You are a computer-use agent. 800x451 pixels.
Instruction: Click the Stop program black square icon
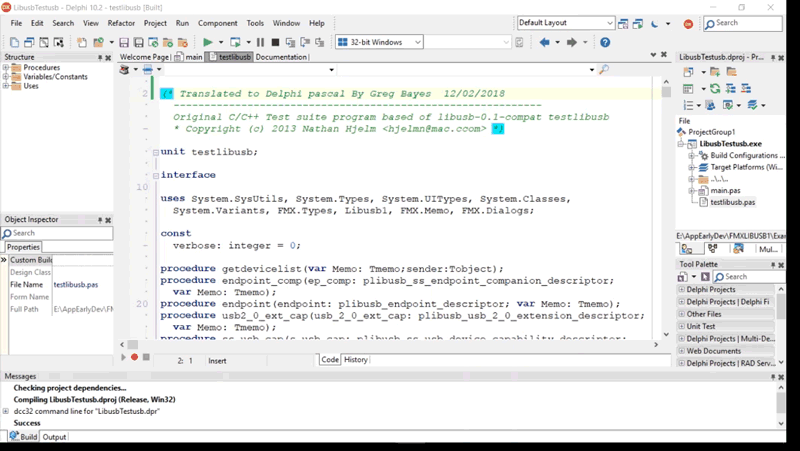click(275, 42)
